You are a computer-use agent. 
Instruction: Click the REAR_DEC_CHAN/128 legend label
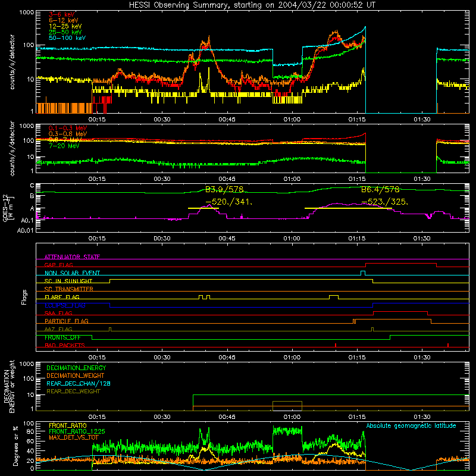(79, 383)
